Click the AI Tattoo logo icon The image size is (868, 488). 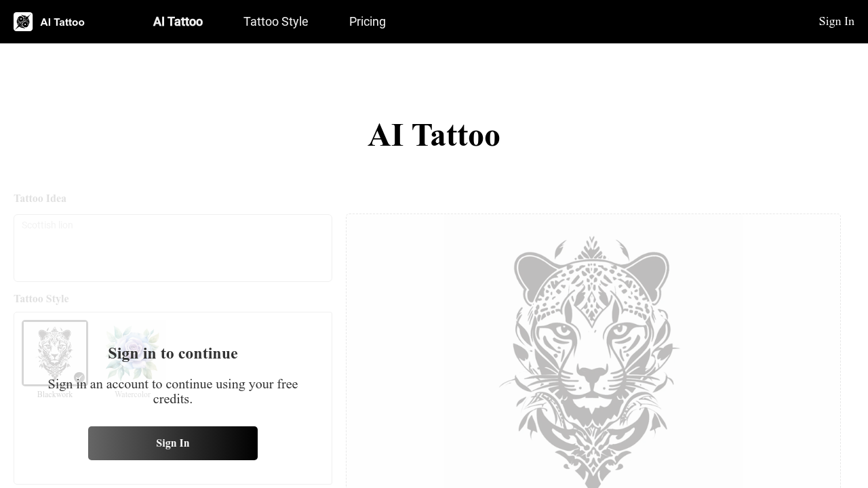pos(23,22)
